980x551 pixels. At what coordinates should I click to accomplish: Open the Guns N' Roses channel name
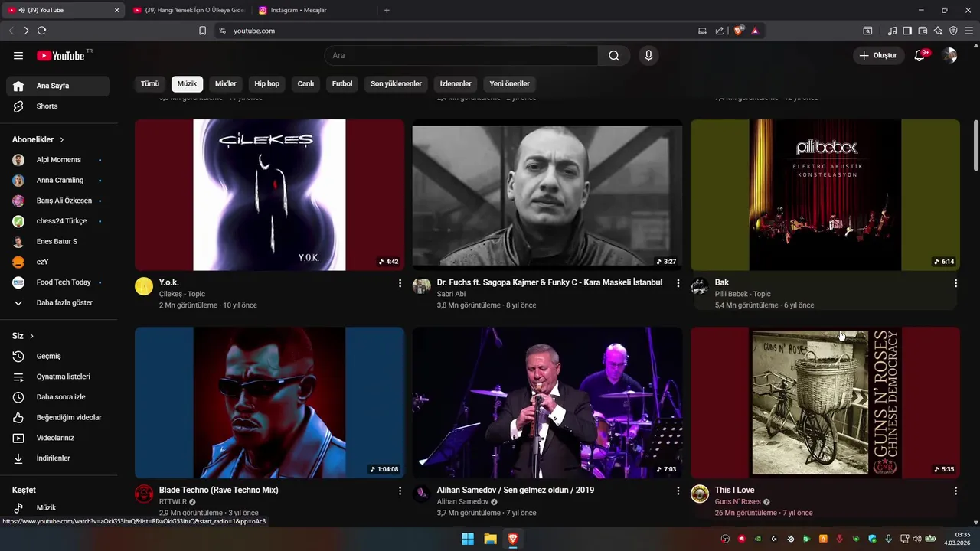click(738, 502)
